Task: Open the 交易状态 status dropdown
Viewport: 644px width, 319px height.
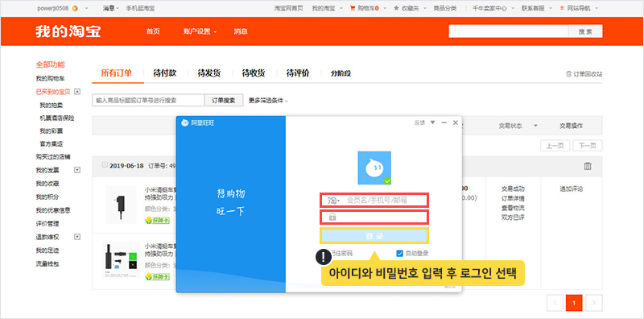Action: [x=518, y=126]
